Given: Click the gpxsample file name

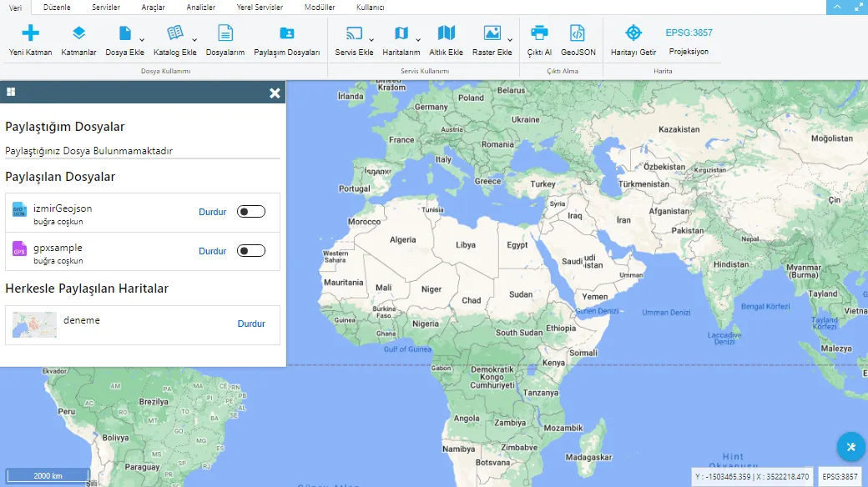Looking at the screenshot, I should pos(58,248).
